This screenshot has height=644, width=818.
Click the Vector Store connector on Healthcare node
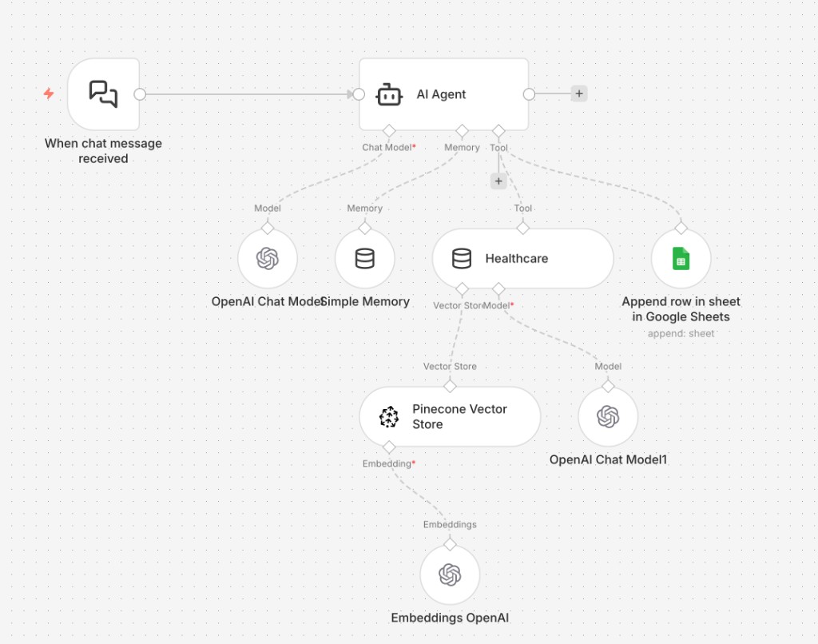(462, 289)
